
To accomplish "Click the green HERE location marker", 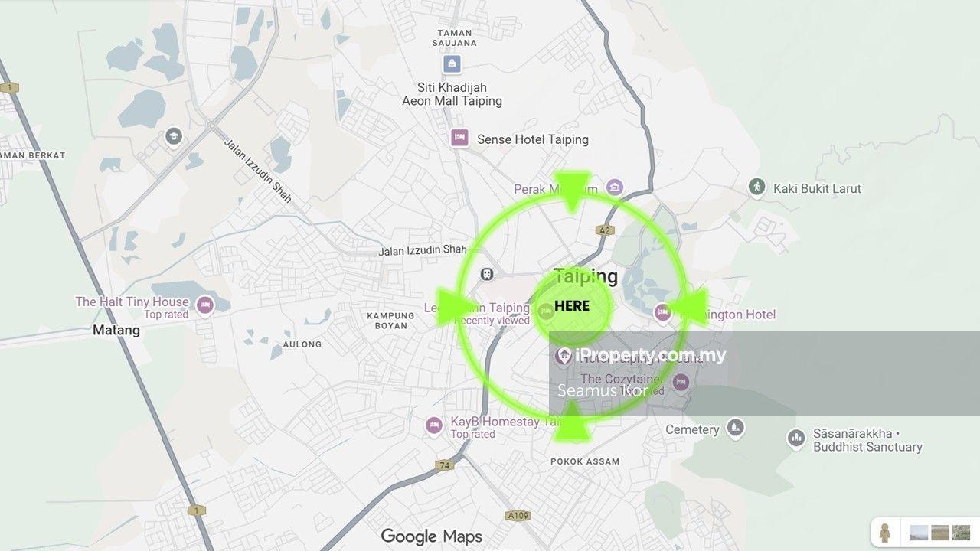I will click(572, 306).
